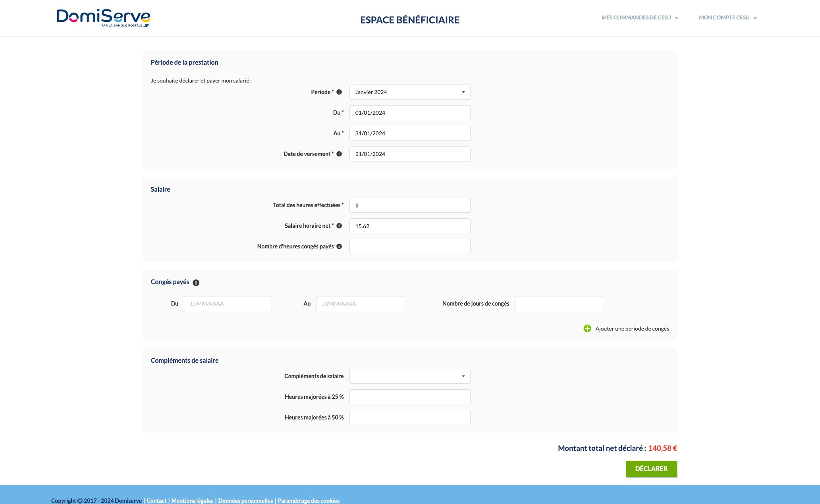Click the Congés payés Du date field
Screen dimensions: 820x504
pos(228,304)
